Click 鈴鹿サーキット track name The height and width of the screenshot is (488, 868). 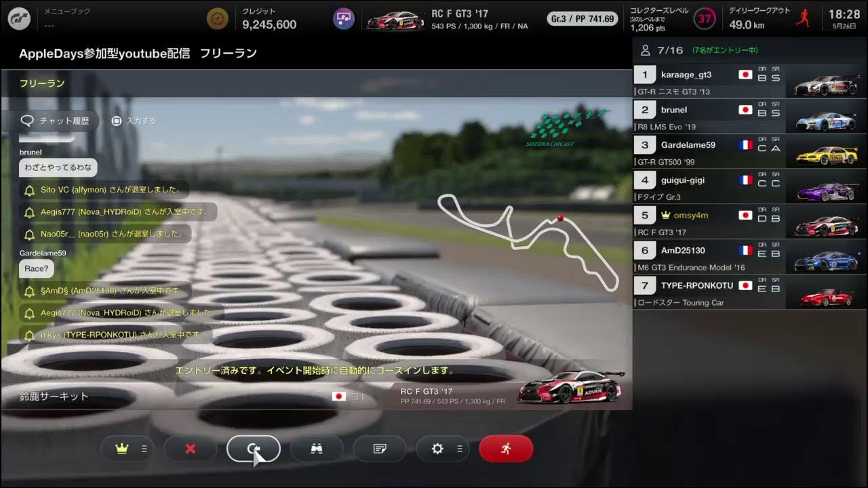point(54,396)
